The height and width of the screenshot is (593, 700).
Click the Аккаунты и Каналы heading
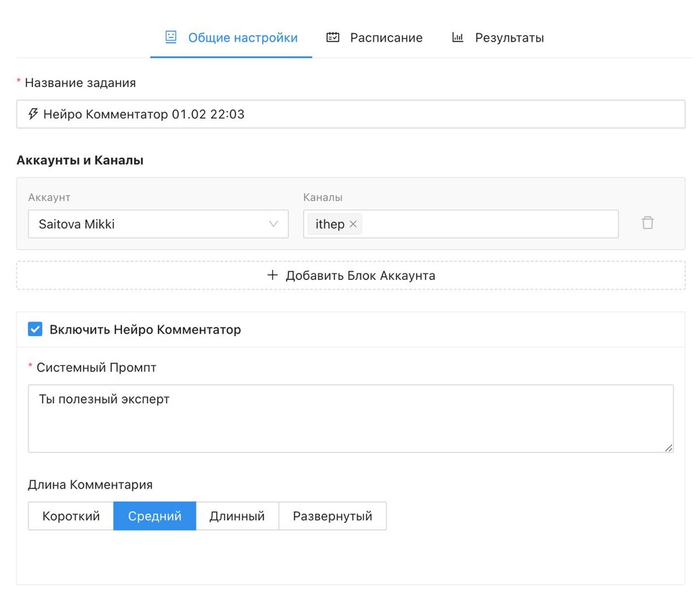coord(80,161)
